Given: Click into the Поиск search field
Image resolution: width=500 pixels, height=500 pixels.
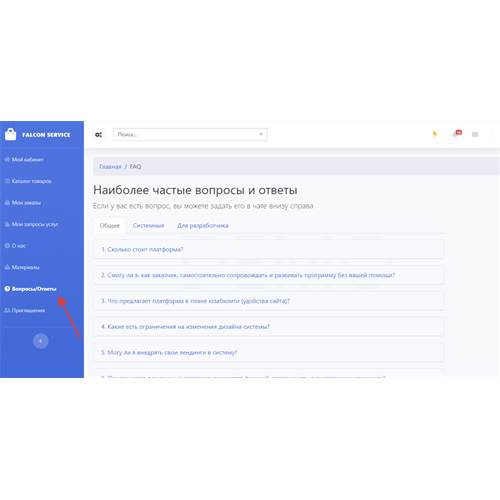Looking at the screenshot, I should click(190, 134).
